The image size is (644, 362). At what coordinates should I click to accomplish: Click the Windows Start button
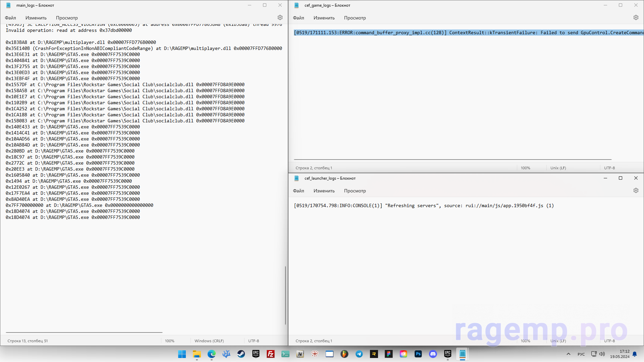pyautogui.click(x=182, y=354)
